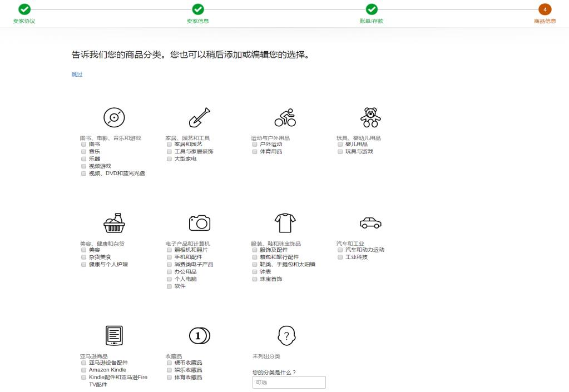Enable the 户外运动 checkbox
The image size is (569, 392).
pos(255,144)
